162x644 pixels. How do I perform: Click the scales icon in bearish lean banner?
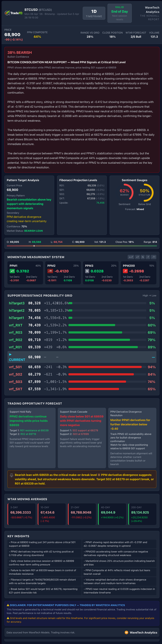(x=11, y=475)
